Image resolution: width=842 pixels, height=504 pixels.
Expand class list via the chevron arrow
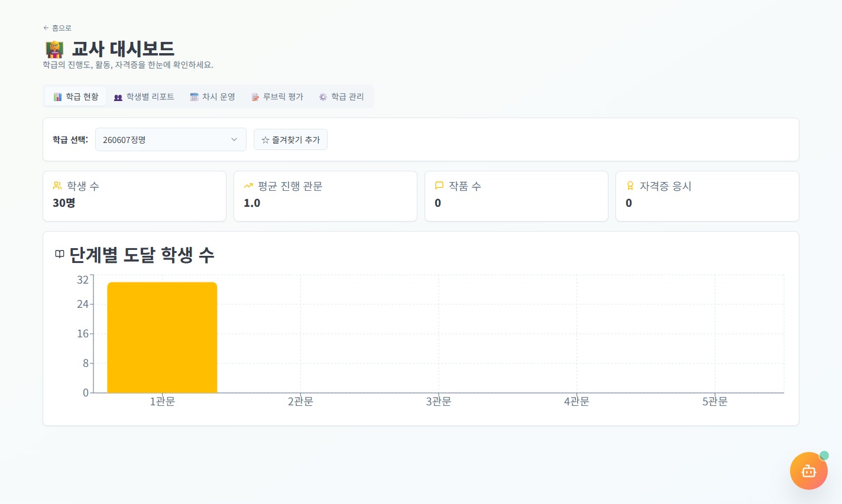tap(234, 139)
